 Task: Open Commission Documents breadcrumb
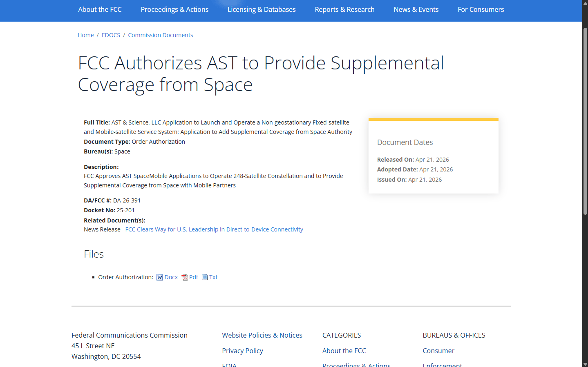pos(160,35)
